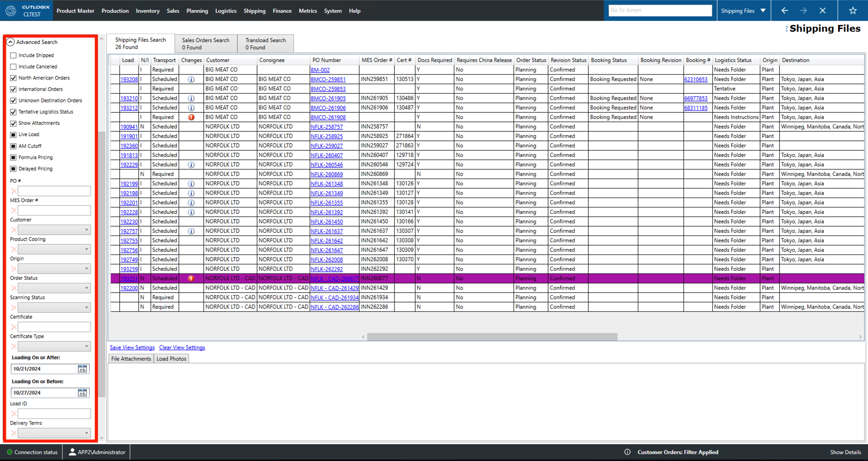Viewport: 868px width, 461px height.
Task: Open the Logistics menu
Action: point(226,11)
